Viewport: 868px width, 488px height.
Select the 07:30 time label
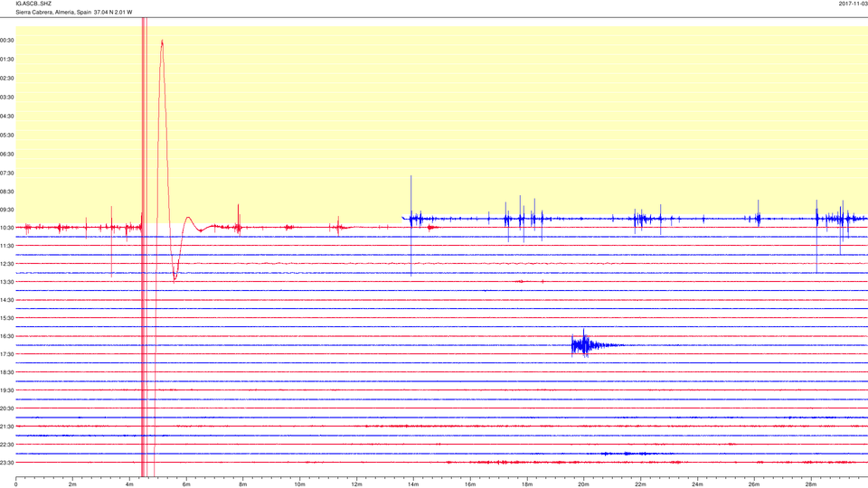pos(7,174)
